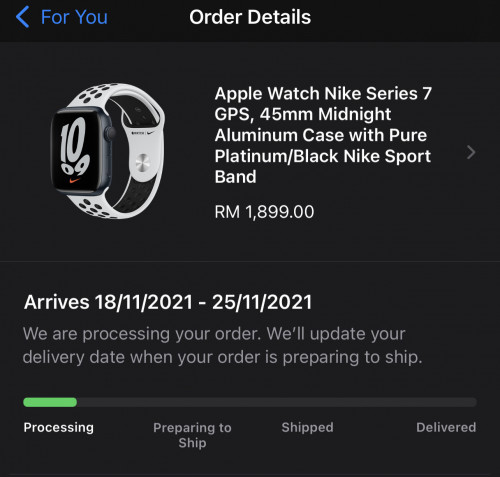
Task: Tap the Apple Watch Nike product image
Action: [x=107, y=151]
